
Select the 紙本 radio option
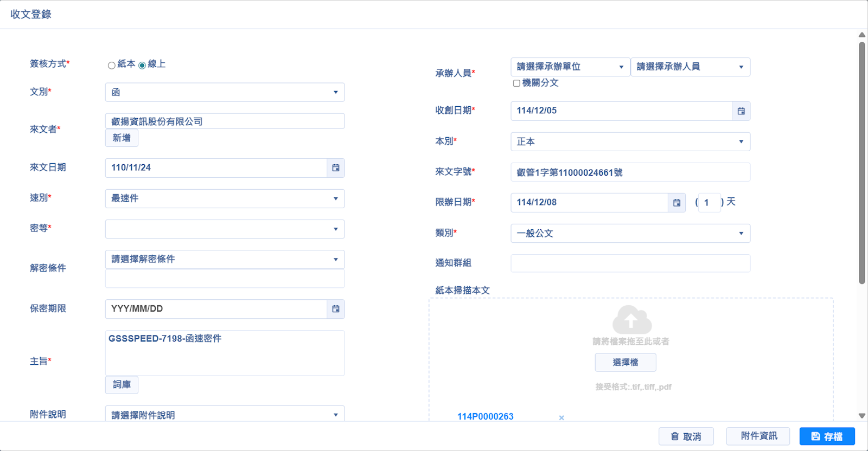point(111,66)
